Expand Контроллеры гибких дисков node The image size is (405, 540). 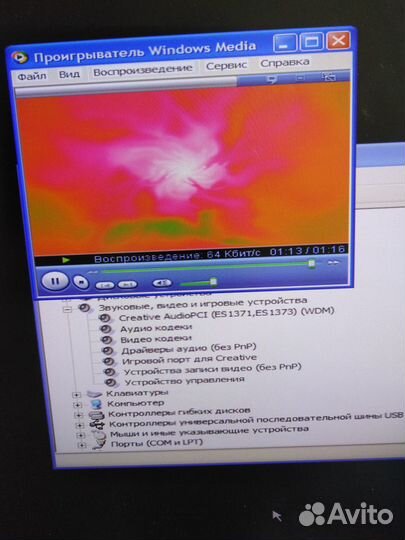click(79, 415)
